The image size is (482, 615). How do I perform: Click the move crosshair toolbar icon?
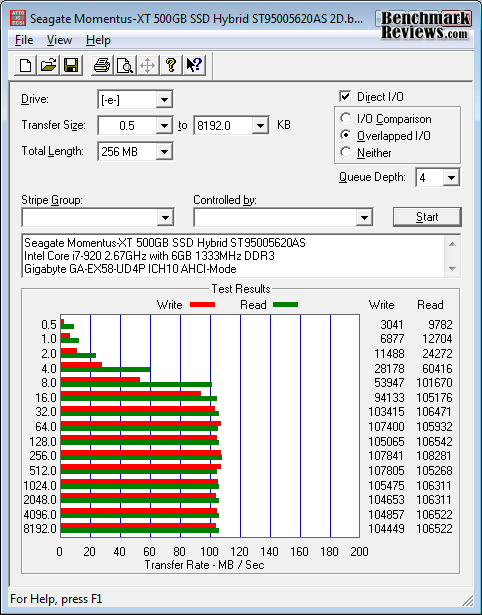(x=148, y=65)
